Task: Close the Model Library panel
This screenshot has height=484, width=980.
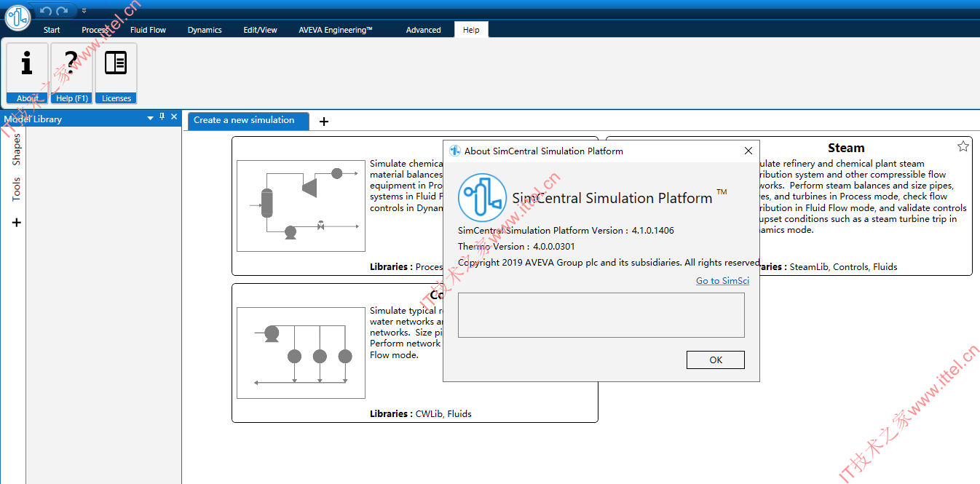Action: [x=174, y=117]
